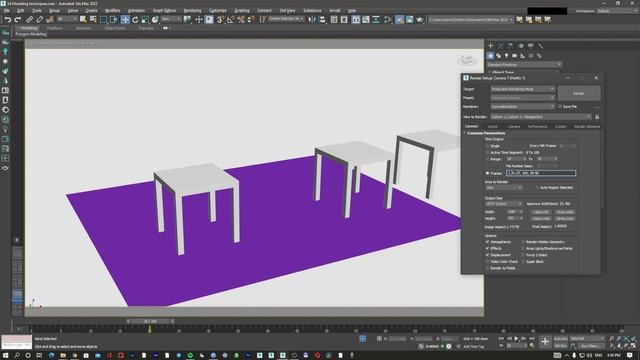The height and width of the screenshot is (360, 640).
Task: Open the View to Render dropdown
Action: tap(541, 117)
